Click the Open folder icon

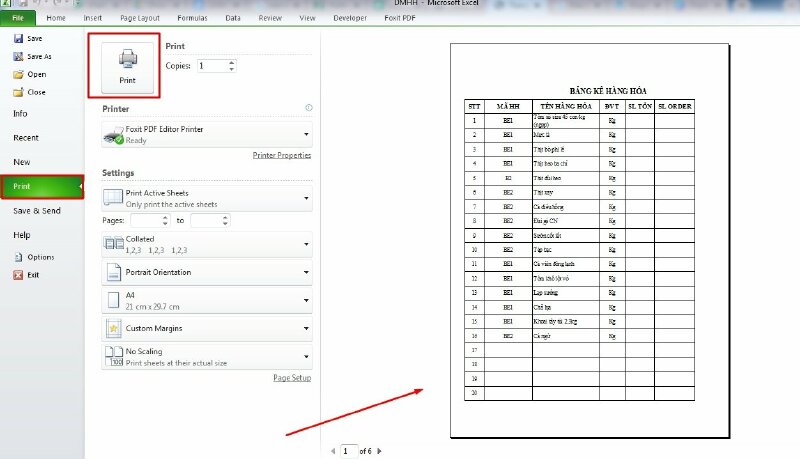pyautogui.click(x=18, y=74)
